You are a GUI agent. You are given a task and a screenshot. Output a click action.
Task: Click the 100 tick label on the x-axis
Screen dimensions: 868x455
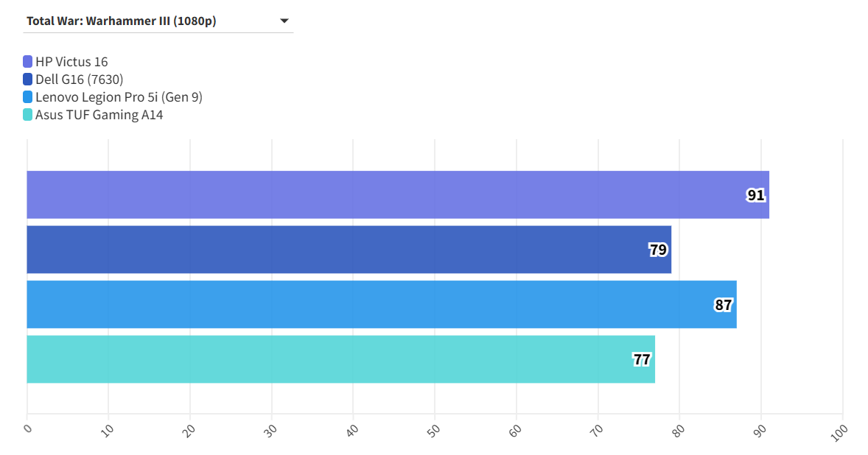tap(839, 431)
